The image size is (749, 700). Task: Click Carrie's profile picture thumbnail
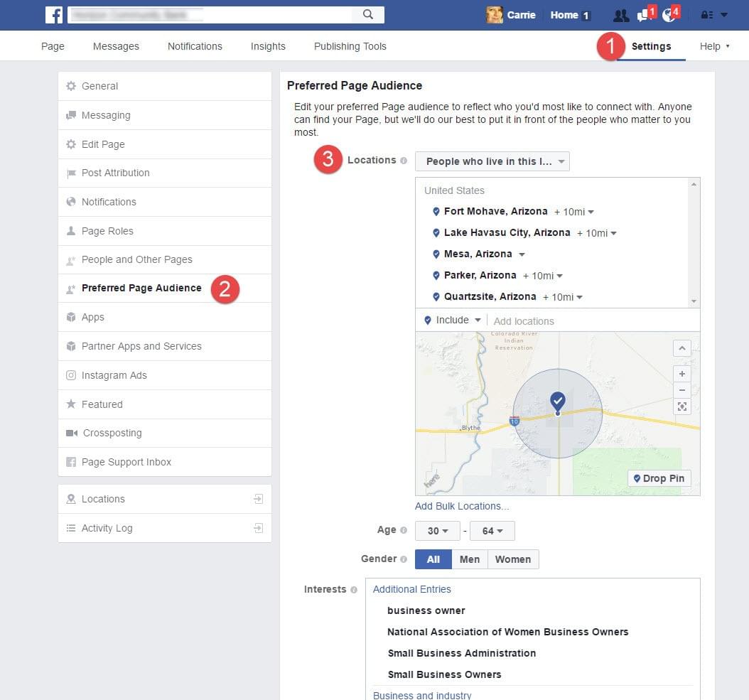495,15
